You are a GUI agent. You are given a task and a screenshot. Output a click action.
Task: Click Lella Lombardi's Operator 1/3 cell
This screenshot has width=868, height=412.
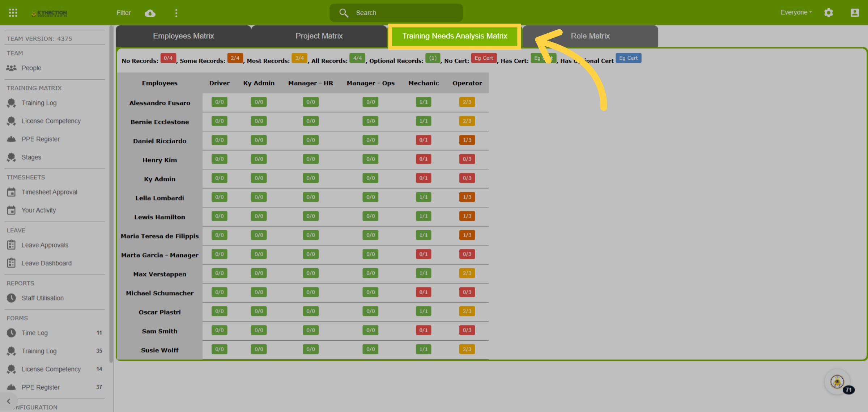click(x=467, y=197)
